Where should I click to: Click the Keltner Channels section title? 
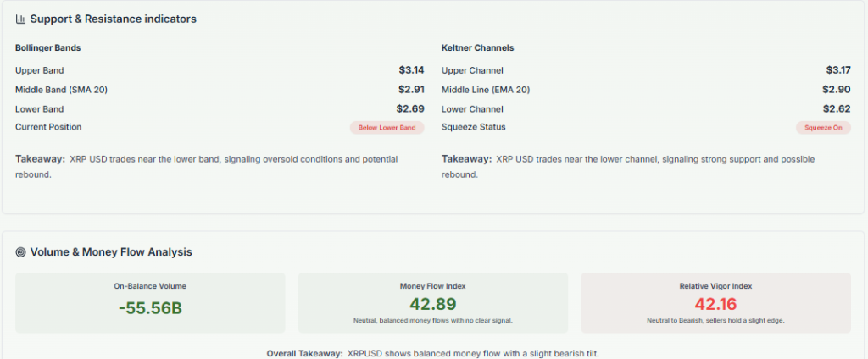(x=477, y=48)
